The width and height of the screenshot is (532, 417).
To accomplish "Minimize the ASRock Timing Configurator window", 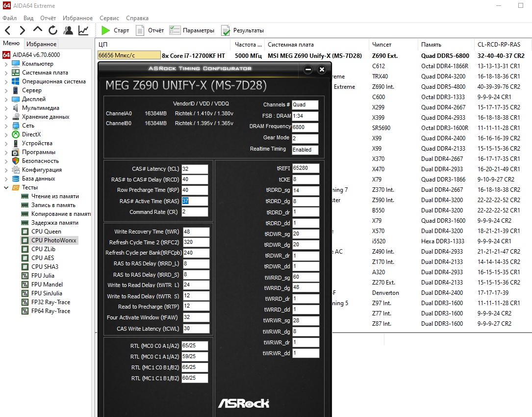I will click(308, 70).
